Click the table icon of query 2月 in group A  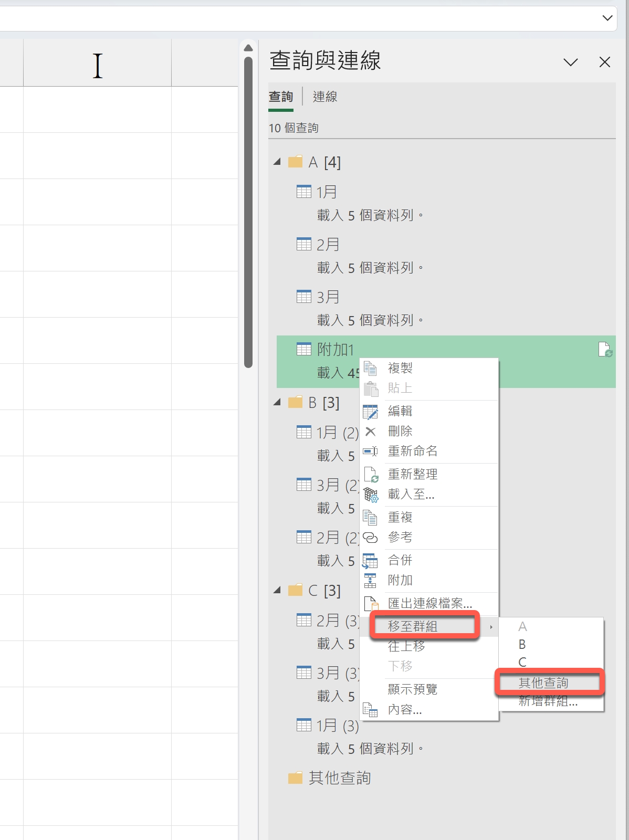(x=304, y=244)
